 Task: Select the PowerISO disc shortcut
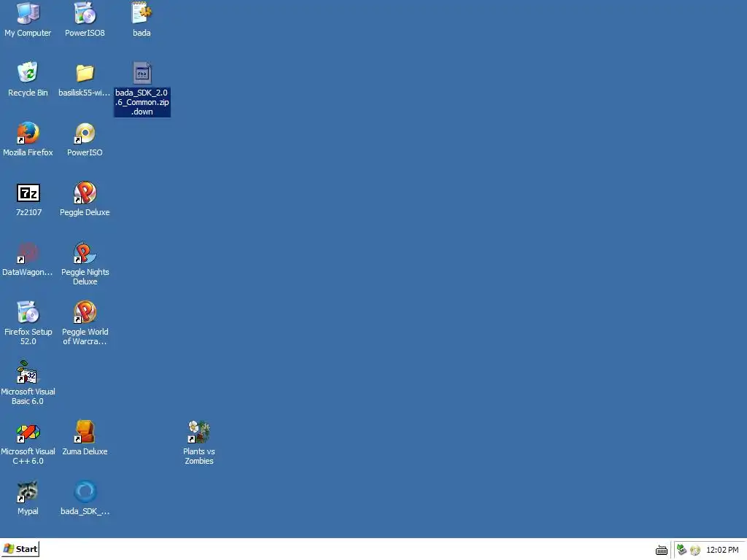tap(85, 133)
